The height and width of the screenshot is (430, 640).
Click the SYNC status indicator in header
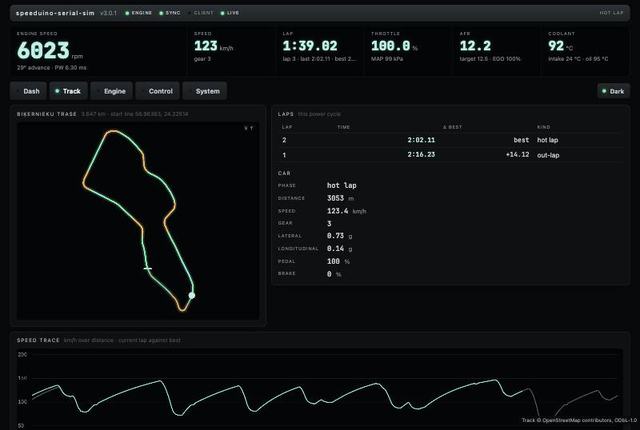[169, 13]
